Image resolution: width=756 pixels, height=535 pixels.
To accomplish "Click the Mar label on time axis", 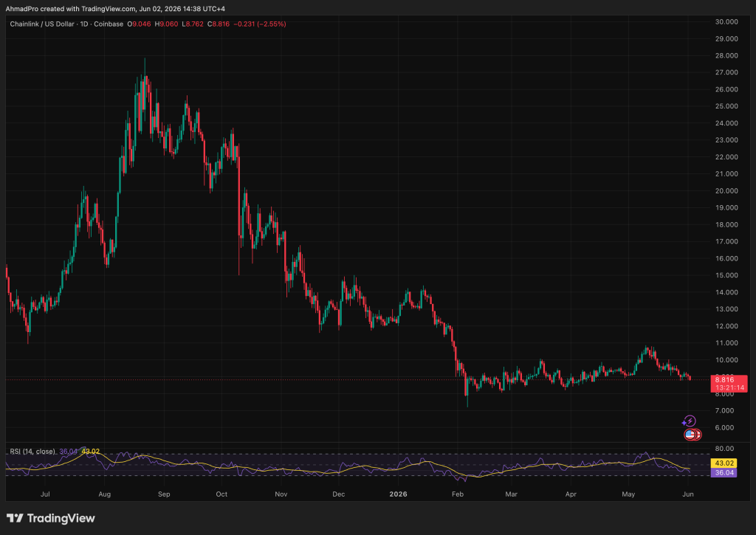I will [x=511, y=494].
